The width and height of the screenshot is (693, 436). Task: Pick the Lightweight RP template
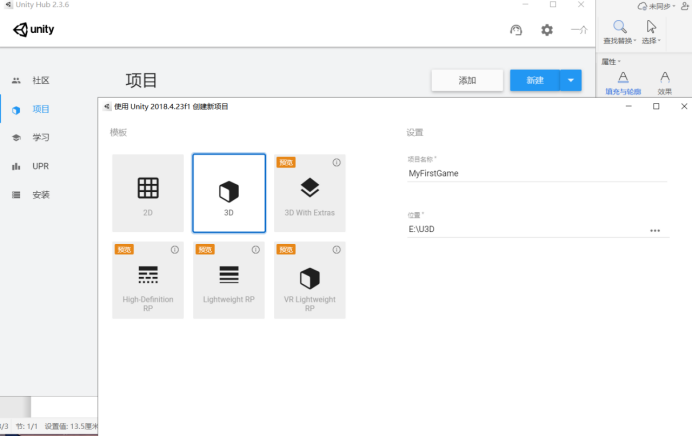click(x=229, y=280)
